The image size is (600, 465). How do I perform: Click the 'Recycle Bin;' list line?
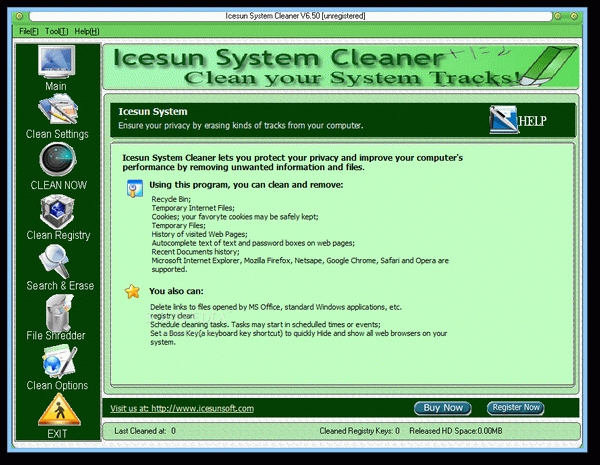(171, 199)
